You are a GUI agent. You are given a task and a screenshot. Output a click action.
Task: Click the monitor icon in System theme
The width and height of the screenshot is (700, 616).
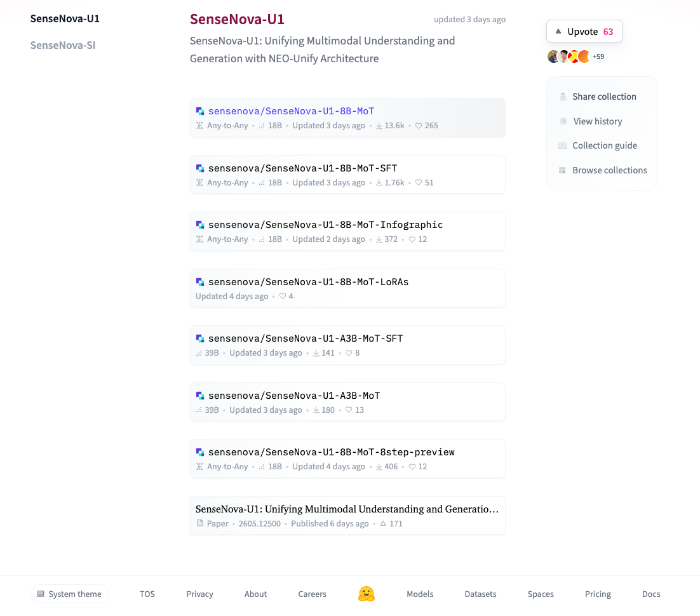[41, 594]
